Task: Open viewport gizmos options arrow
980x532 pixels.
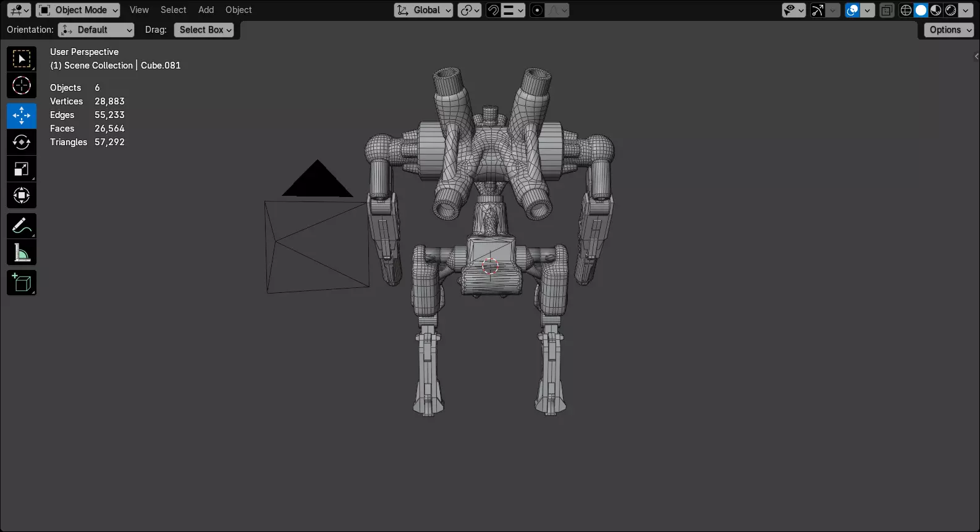Action: 833,10
